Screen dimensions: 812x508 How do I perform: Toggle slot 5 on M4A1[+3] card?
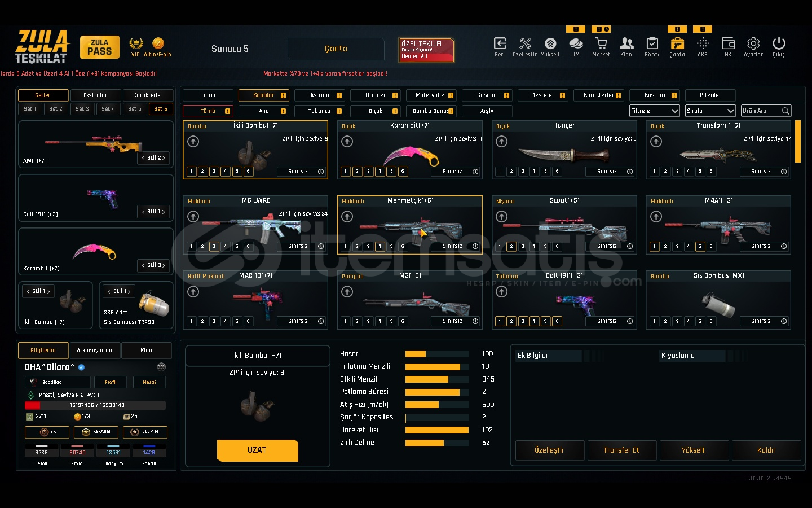pyautogui.click(x=700, y=247)
